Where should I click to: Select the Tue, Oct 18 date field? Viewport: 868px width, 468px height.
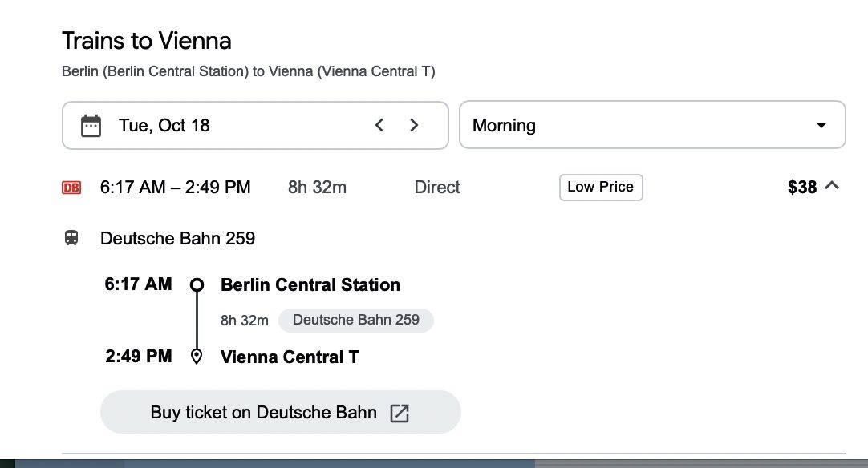coord(255,125)
